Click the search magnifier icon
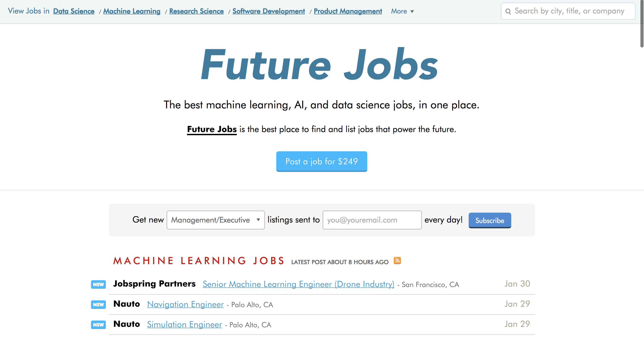 point(509,11)
